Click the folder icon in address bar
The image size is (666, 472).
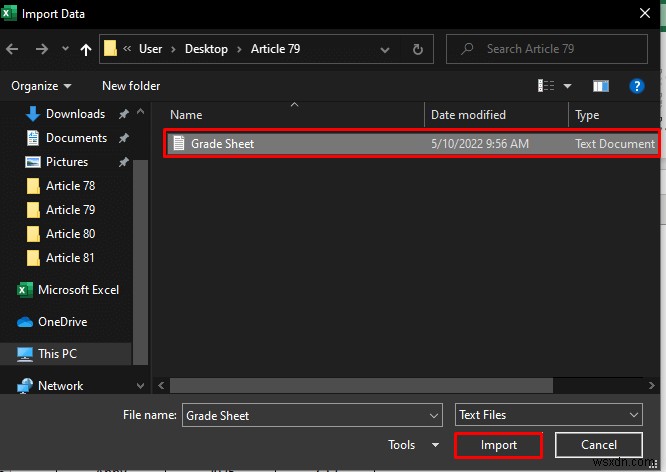coord(110,48)
